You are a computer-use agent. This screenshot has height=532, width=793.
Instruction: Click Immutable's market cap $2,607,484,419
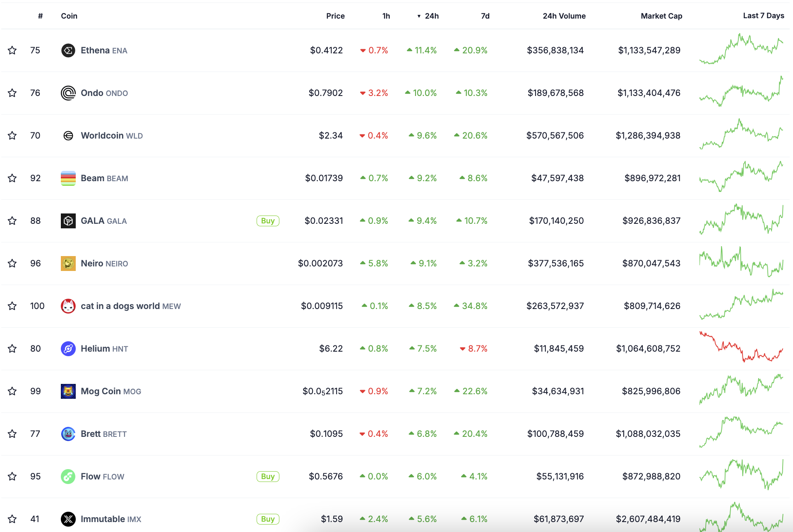click(x=648, y=519)
